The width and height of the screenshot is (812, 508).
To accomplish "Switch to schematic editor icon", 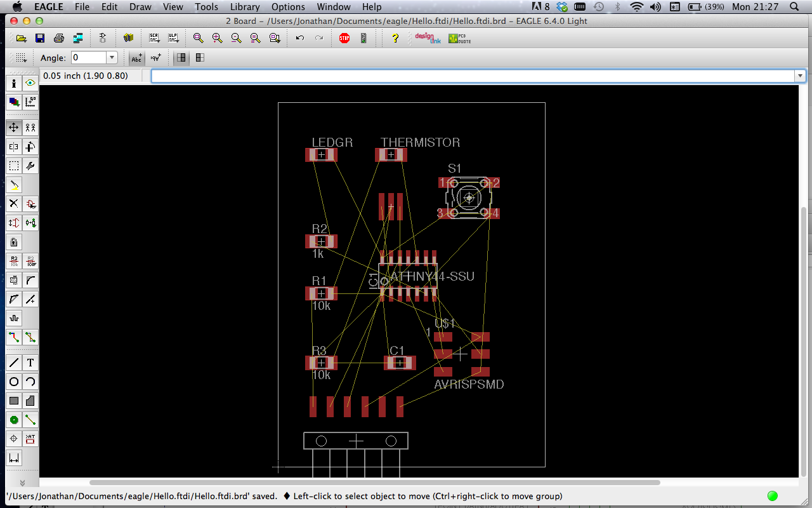I will 103,38.
